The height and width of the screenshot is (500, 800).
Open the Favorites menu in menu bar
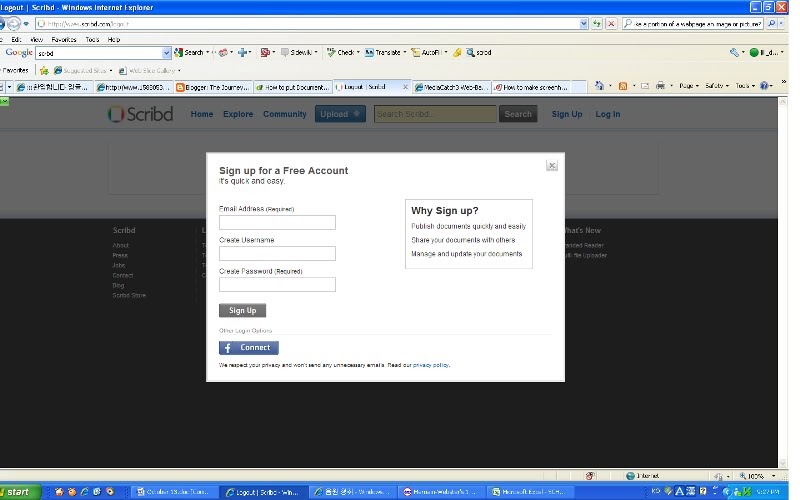point(64,39)
